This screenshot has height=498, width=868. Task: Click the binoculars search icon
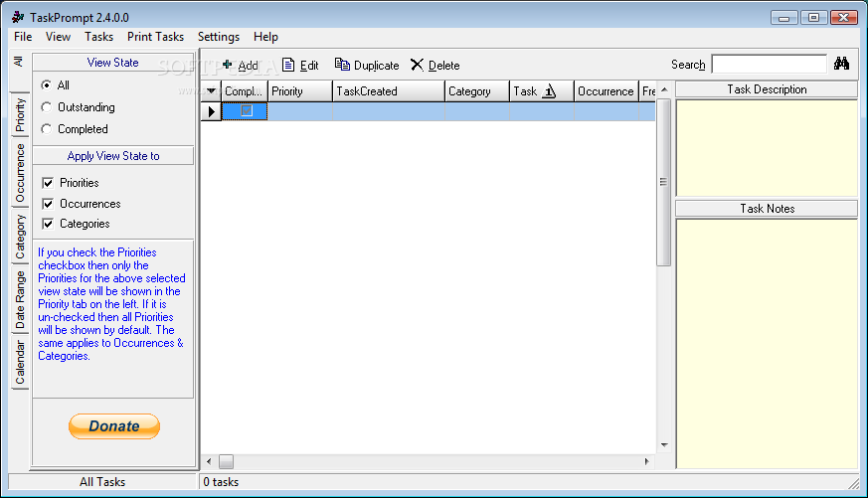pos(841,64)
